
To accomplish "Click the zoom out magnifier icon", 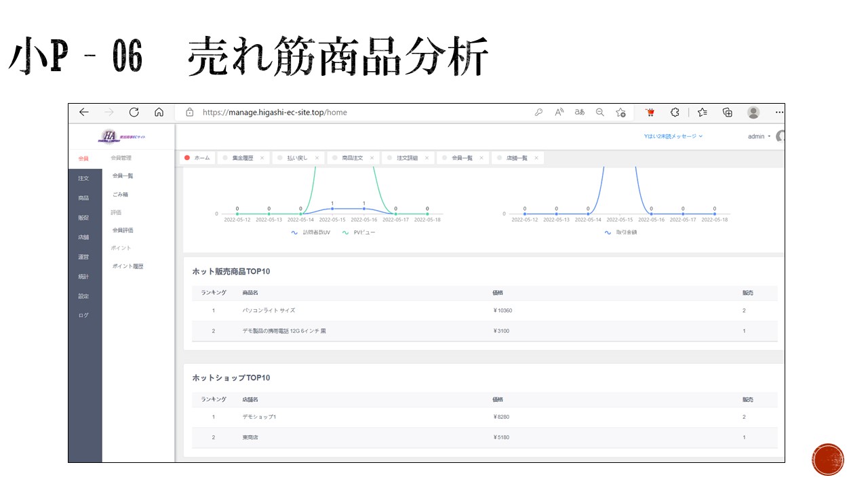I will point(599,113).
